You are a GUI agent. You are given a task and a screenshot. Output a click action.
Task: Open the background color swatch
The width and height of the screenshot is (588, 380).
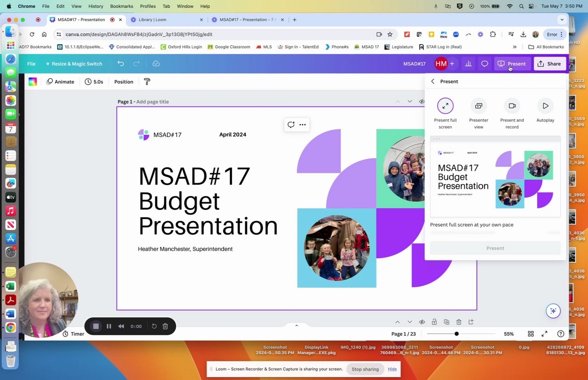coord(33,82)
